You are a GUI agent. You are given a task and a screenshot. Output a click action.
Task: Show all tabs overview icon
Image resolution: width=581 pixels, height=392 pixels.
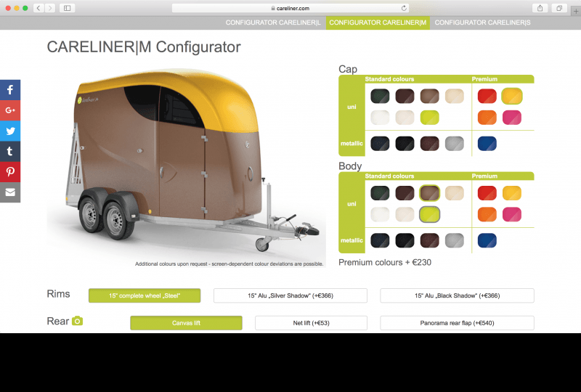click(559, 8)
